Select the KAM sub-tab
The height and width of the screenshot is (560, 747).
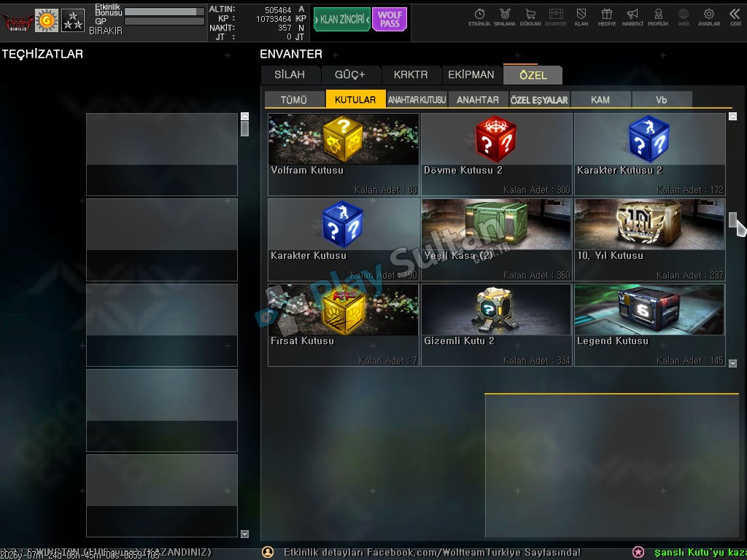pyautogui.click(x=600, y=99)
